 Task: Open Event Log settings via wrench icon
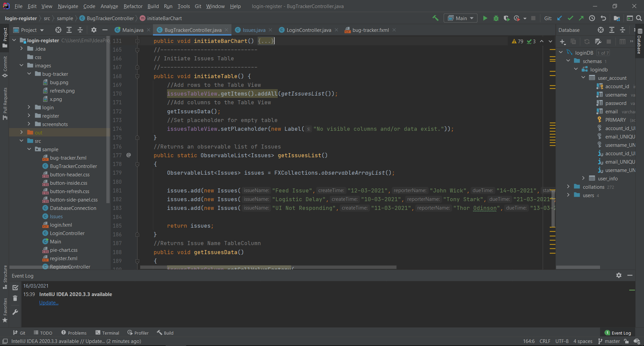[x=15, y=312]
